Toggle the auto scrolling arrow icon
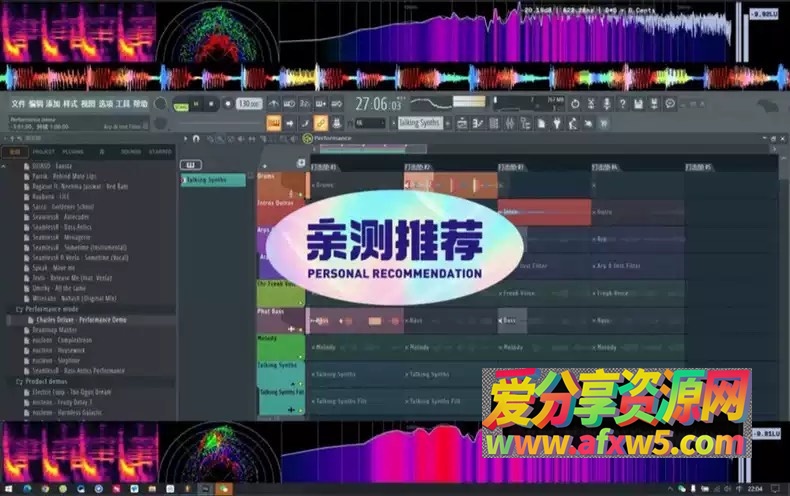This screenshot has height=496, width=790. (x=290, y=123)
